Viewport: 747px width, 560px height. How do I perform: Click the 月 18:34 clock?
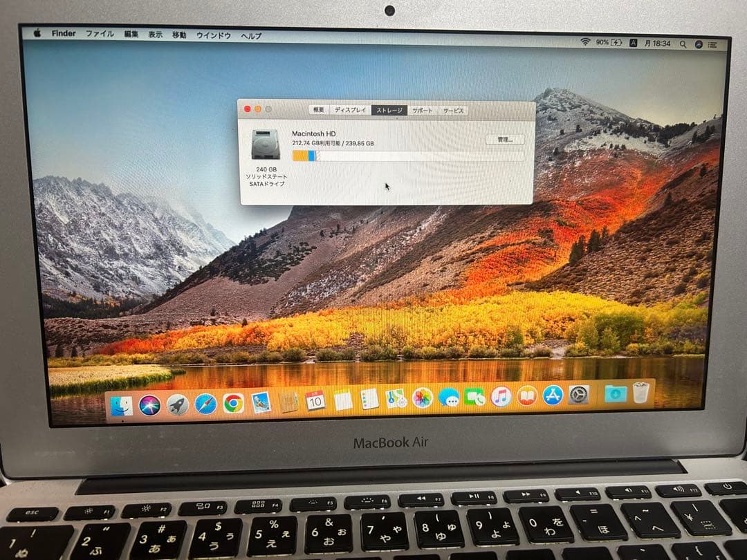click(x=658, y=44)
